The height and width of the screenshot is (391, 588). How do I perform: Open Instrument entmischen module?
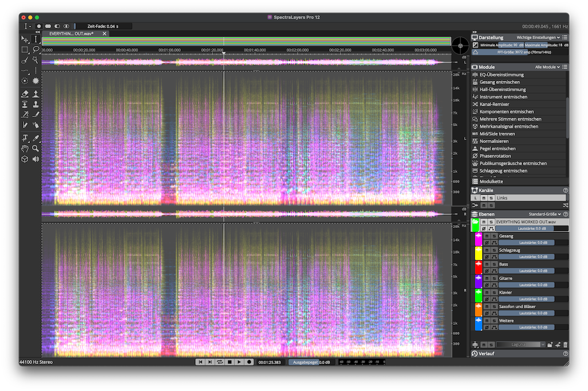[519, 96]
